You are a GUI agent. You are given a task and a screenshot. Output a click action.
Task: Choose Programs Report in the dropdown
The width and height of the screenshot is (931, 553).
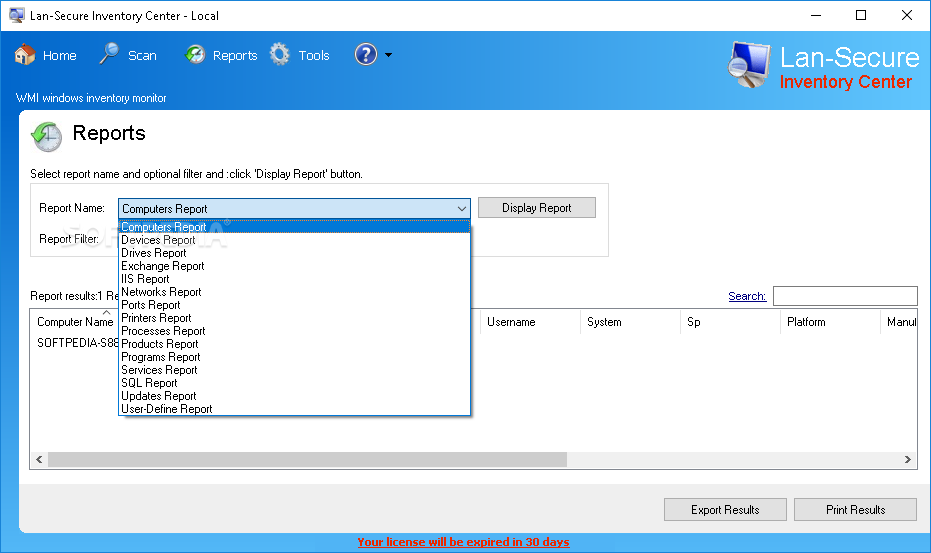point(294,357)
